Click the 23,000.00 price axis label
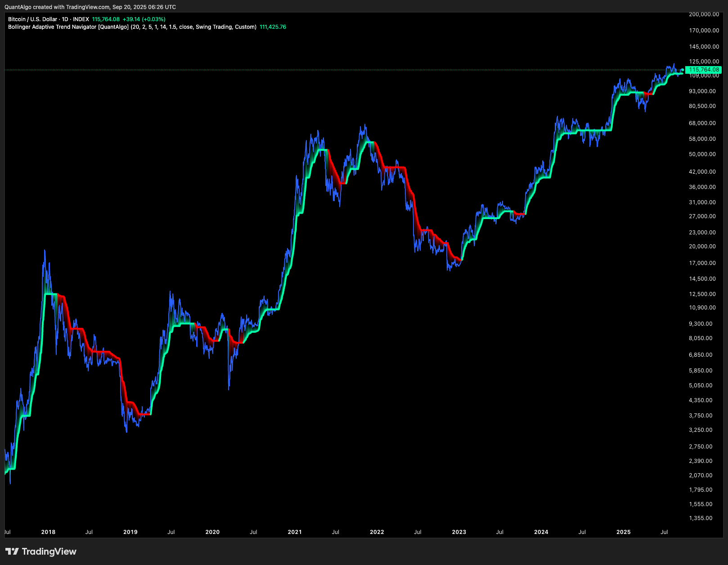The height and width of the screenshot is (565, 728). [x=702, y=233]
